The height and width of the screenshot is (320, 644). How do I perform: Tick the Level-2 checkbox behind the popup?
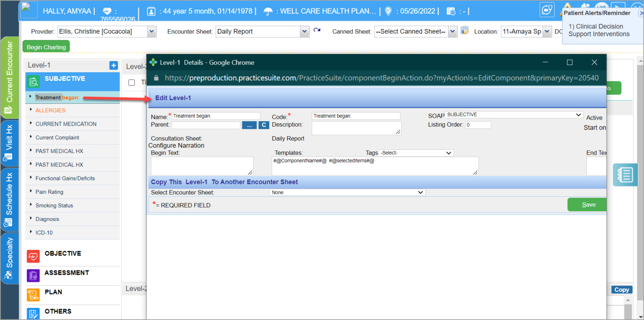pyautogui.click(x=132, y=83)
